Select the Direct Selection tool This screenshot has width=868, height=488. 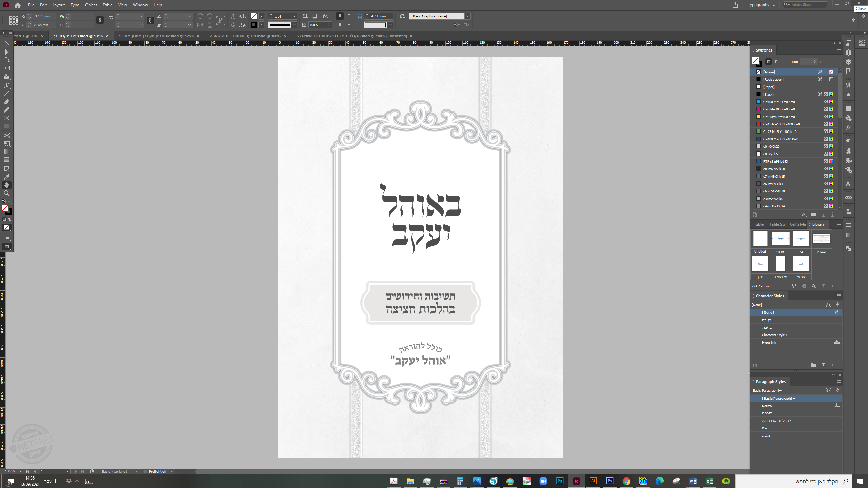[x=6, y=52]
